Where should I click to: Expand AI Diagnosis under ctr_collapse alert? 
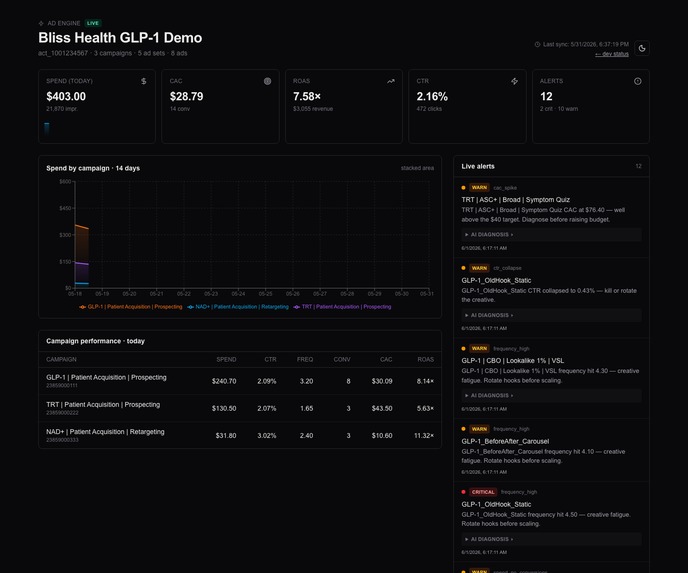pyautogui.click(x=551, y=315)
